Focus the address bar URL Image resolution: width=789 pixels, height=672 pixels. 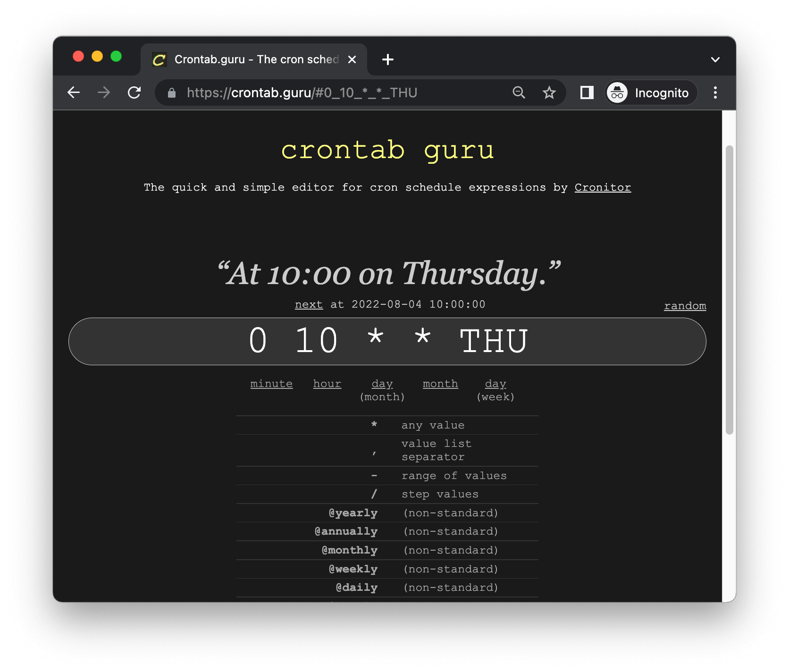302,93
